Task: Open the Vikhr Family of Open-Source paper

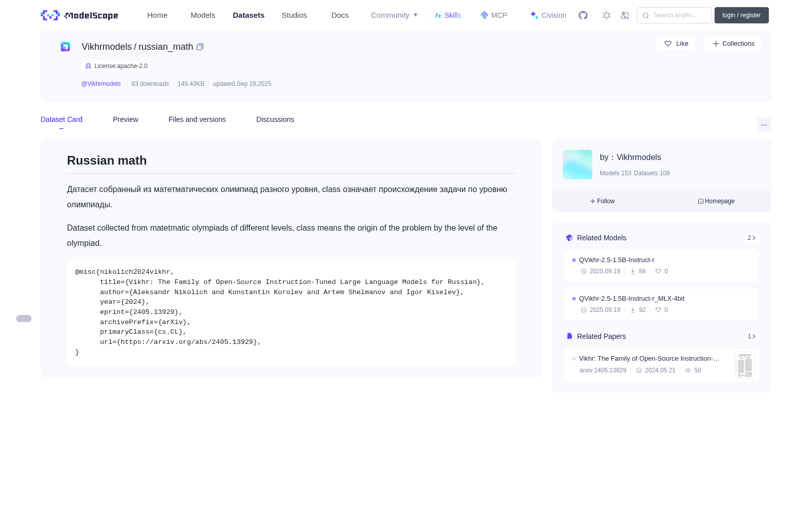Action: pos(649,359)
